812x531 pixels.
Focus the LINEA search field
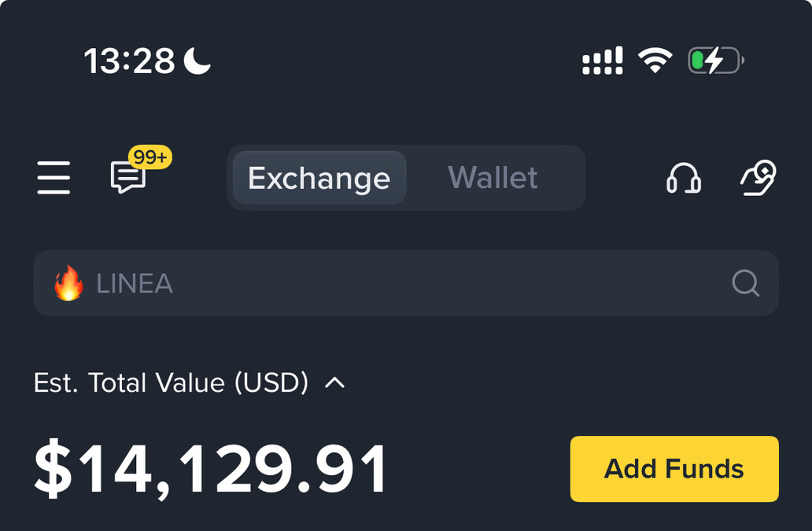[x=406, y=283]
